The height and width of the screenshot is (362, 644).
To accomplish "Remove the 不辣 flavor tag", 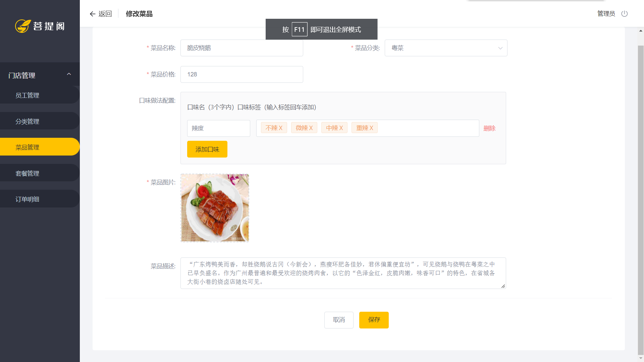I will 281,128.
